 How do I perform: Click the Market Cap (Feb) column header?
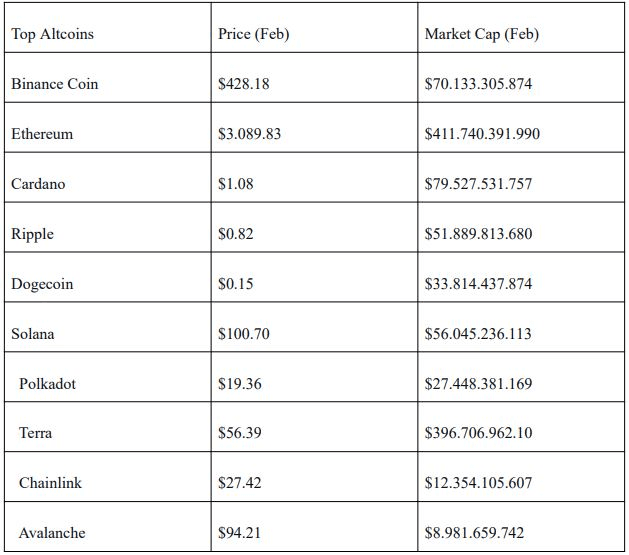tap(481, 34)
